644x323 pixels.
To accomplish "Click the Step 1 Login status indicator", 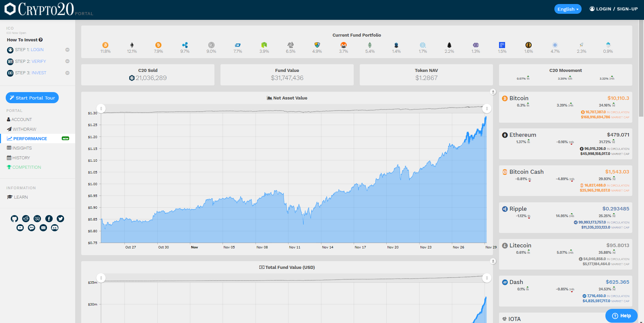I will click(x=67, y=50).
